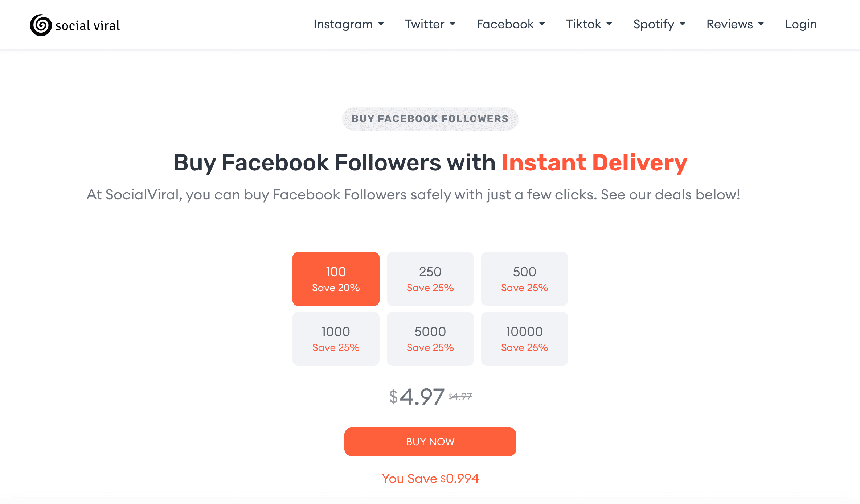Screen dimensions: 860x504
Task: Expand the Tiktok dropdown
Action: coord(589,24)
